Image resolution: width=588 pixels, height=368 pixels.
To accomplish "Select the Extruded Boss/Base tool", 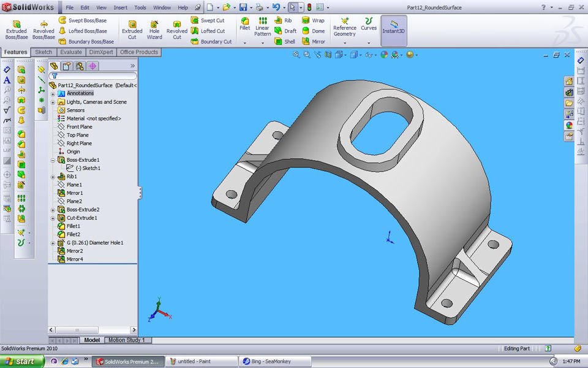I will coord(17,28).
